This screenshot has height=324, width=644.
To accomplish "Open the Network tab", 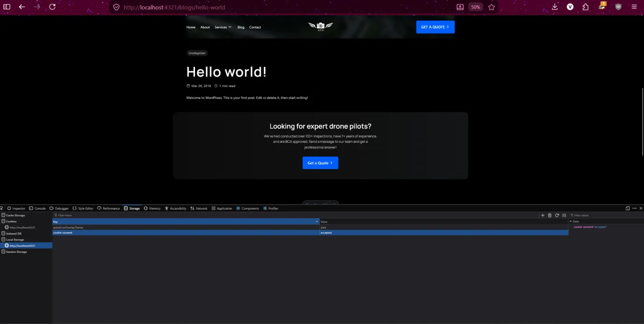I will pos(199,208).
